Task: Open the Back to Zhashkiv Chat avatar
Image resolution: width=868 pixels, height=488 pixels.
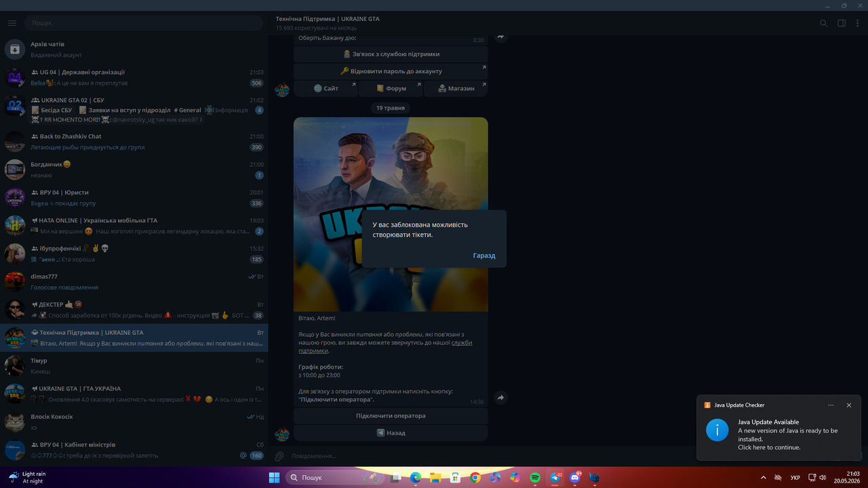Action: [x=15, y=142]
